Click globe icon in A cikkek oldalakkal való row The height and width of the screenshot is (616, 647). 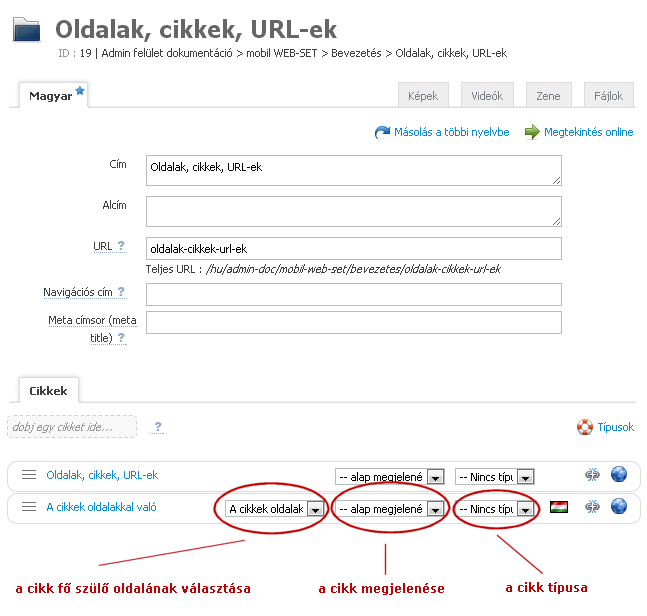tap(619, 506)
